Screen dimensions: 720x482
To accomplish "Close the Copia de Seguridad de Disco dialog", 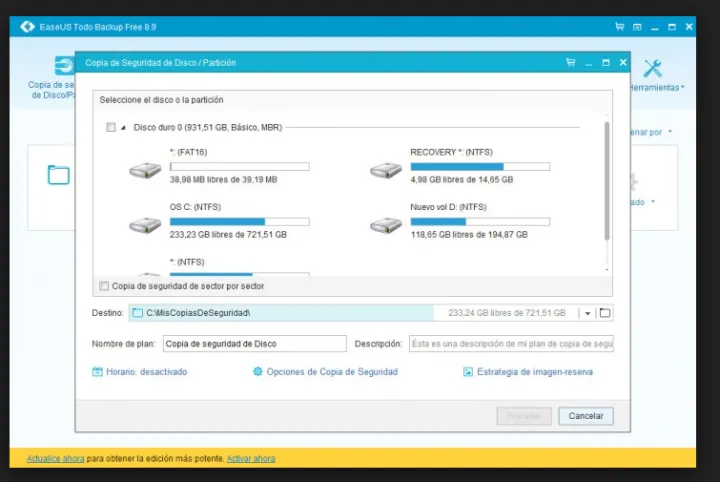I will click(x=623, y=62).
